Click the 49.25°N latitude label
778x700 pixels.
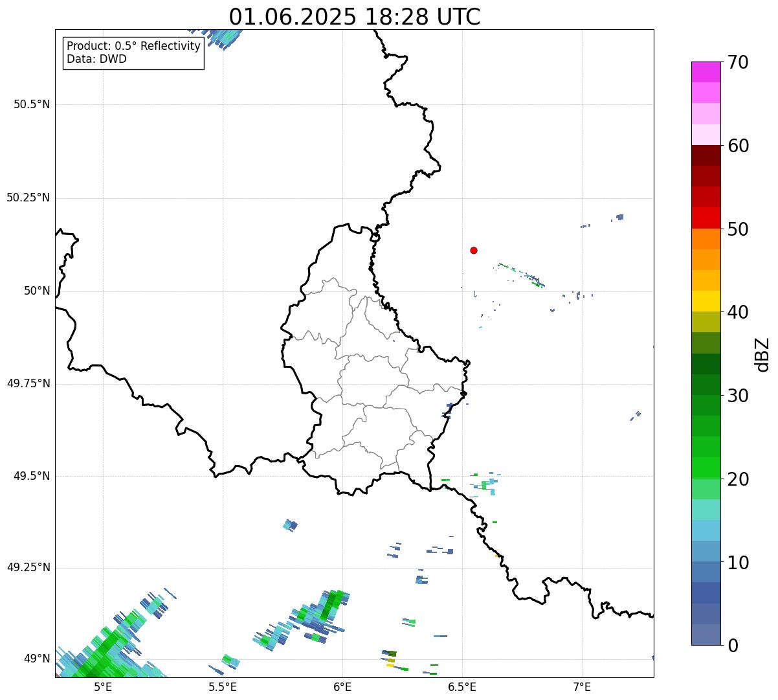point(28,567)
